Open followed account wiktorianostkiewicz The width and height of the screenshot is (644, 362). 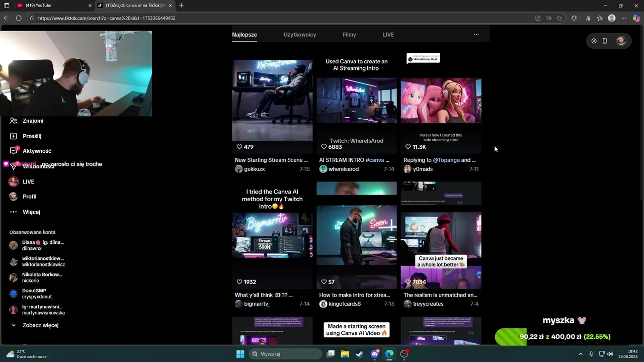pyautogui.click(x=37, y=261)
